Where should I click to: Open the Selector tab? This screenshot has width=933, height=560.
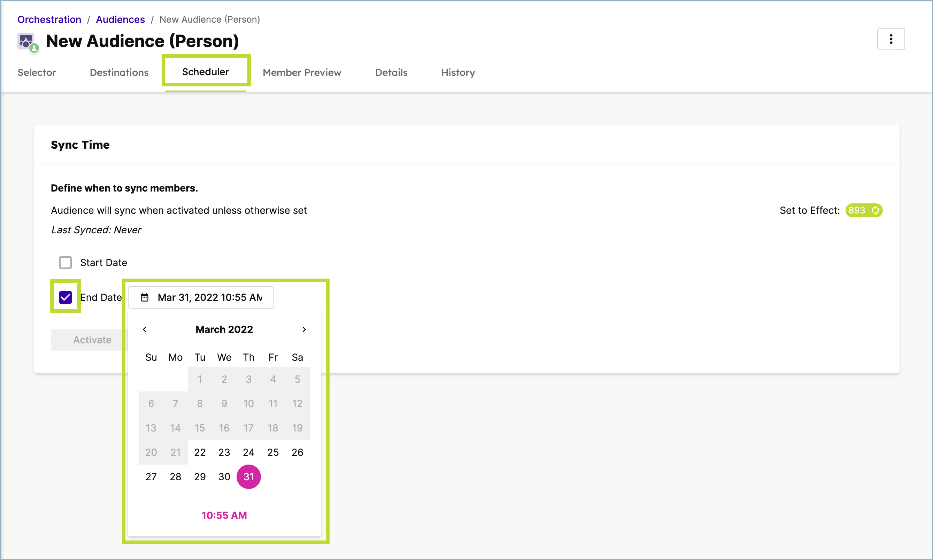(x=37, y=72)
